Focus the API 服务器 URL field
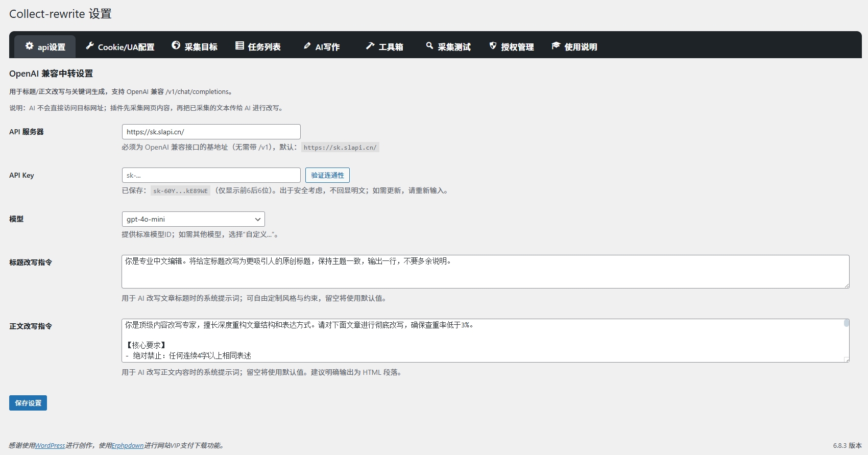868x455 pixels. click(211, 132)
